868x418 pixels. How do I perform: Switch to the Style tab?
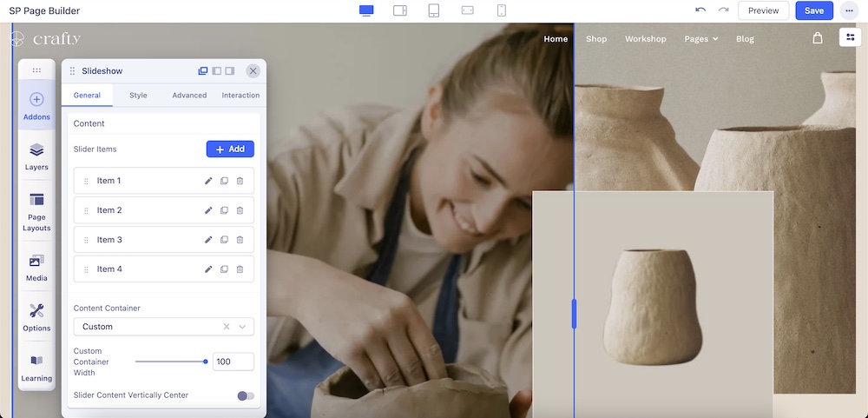pyautogui.click(x=138, y=95)
